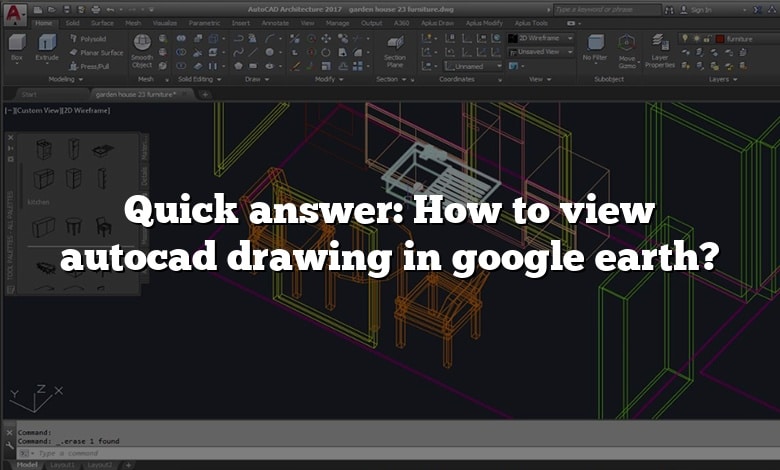Switch to the Annotate ribbon tab

click(x=275, y=23)
